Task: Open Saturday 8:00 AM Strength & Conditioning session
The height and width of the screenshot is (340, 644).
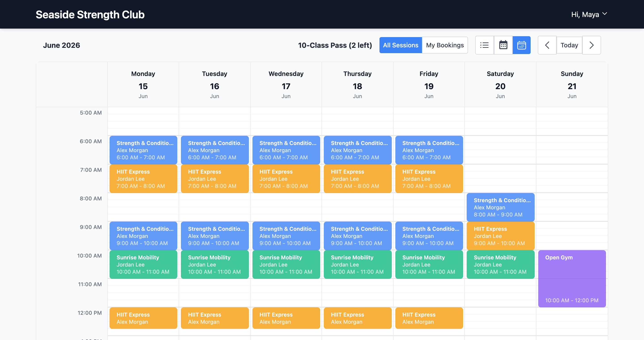Action: point(500,207)
